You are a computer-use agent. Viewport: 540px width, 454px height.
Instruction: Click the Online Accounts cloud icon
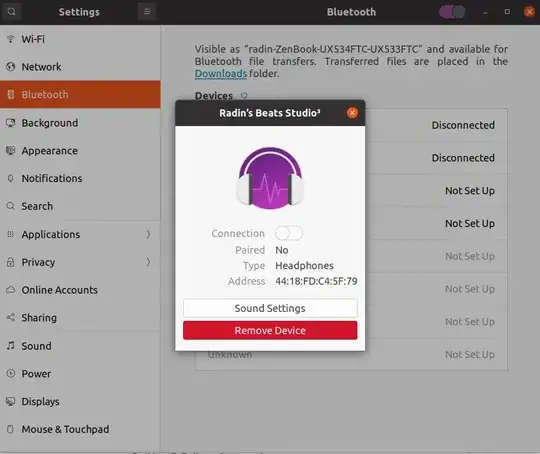click(x=11, y=290)
